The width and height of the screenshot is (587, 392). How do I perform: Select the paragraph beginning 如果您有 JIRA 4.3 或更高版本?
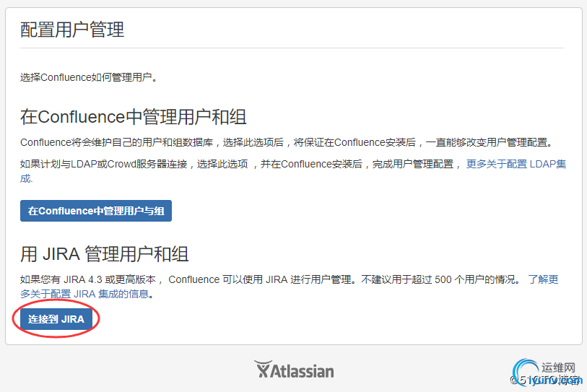point(290,287)
